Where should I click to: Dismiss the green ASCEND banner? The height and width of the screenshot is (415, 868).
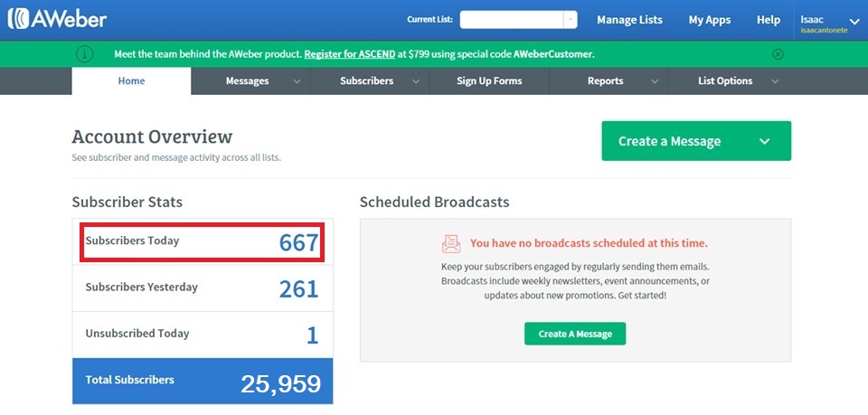778,54
